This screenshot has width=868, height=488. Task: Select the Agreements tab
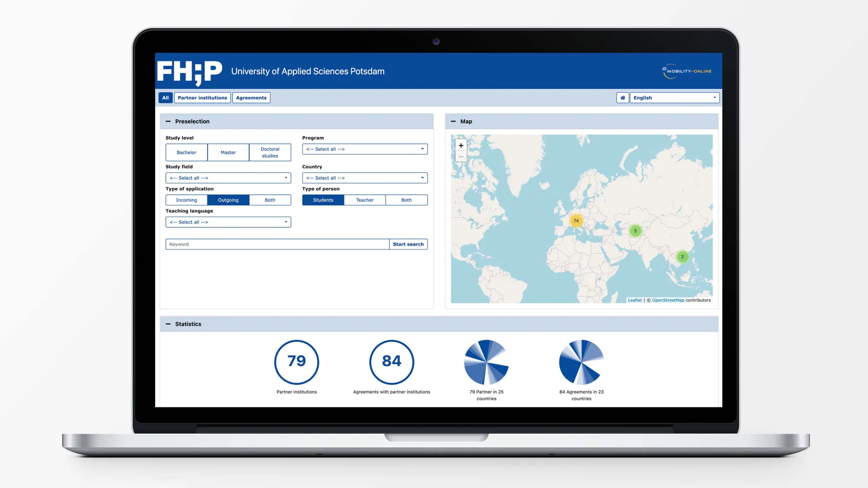[250, 97]
